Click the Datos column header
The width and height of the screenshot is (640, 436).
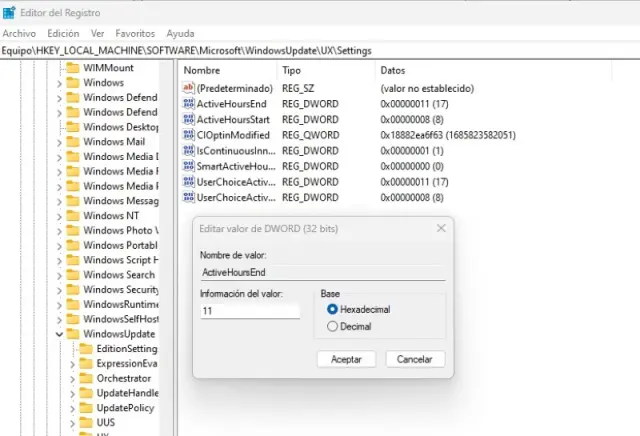pos(392,70)
